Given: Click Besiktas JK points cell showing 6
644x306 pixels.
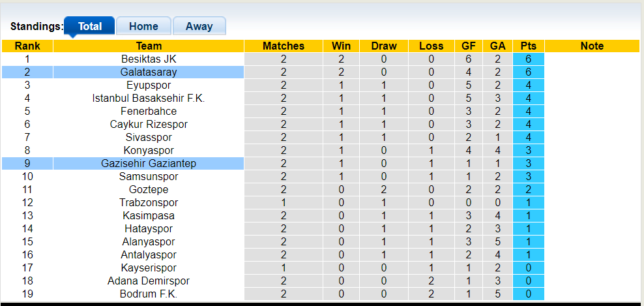Looking at the screenshot, I should (529, 59).
